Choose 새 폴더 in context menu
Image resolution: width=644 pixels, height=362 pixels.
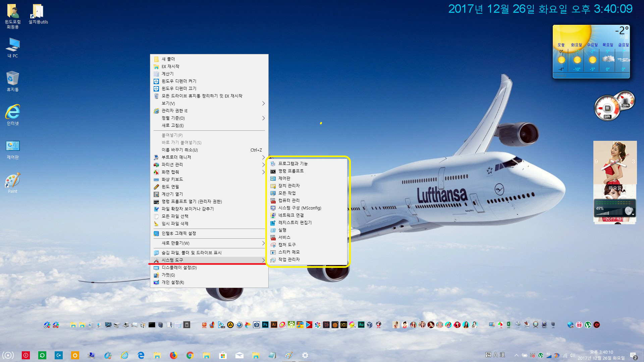tap(209, 59)
